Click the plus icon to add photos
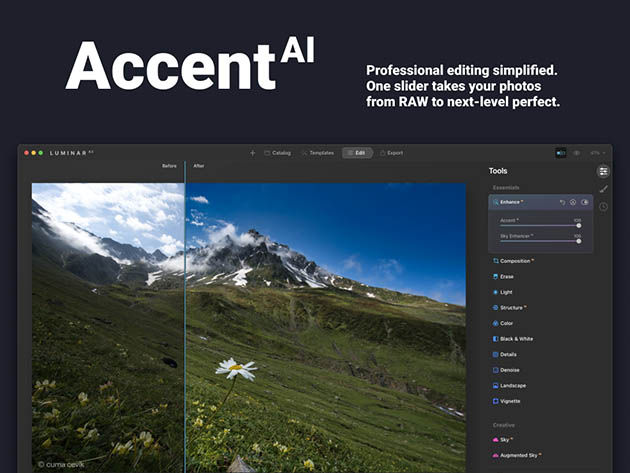630x473 pixels. (253, 153)
